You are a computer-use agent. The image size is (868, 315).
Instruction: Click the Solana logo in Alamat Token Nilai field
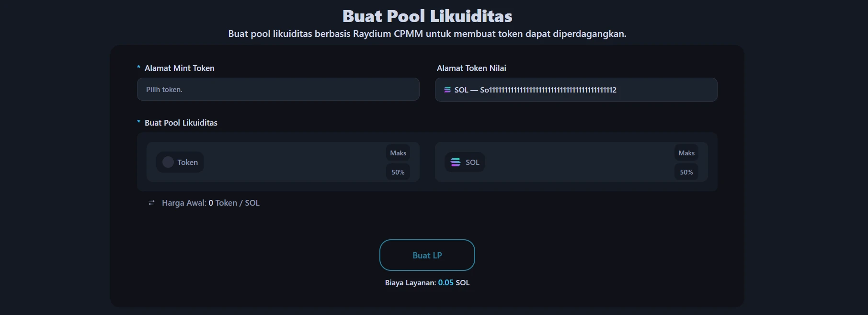click(447, 90)
